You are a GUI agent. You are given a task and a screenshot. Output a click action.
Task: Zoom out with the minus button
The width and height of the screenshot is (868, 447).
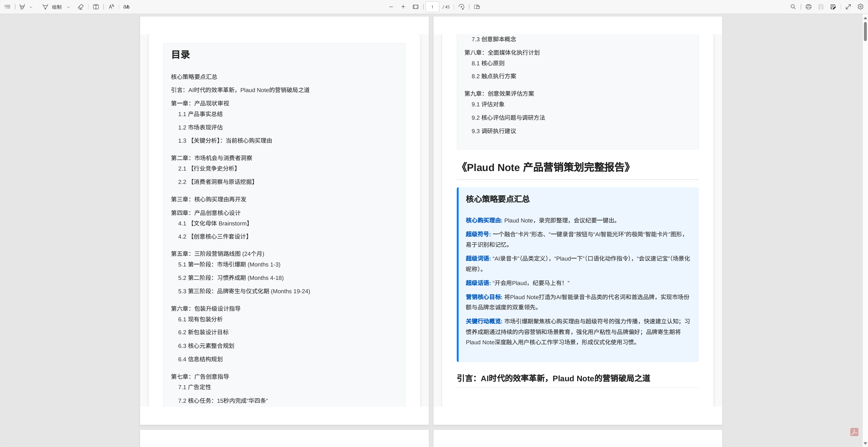391,7
